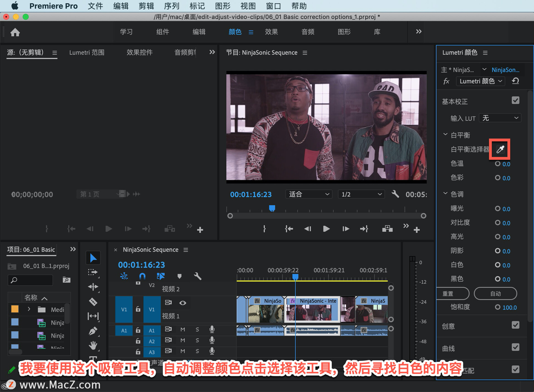Open Program Monitor wrench settings
The image size is (534, 392).
[395, 194]
